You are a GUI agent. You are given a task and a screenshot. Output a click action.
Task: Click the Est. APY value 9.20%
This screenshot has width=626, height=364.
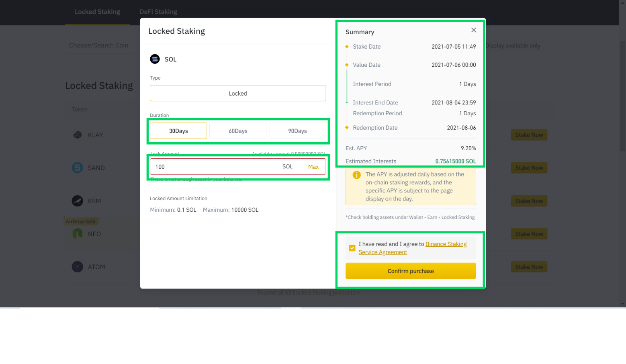pyautogui.click(x=468, y=148)
